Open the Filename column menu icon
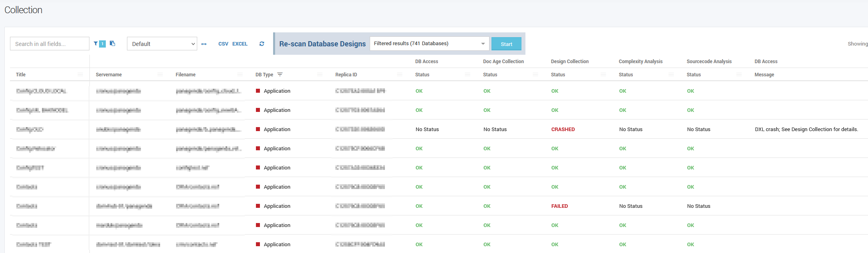The width and height of the screenshot is (868, 253). (x=240, y=75)
